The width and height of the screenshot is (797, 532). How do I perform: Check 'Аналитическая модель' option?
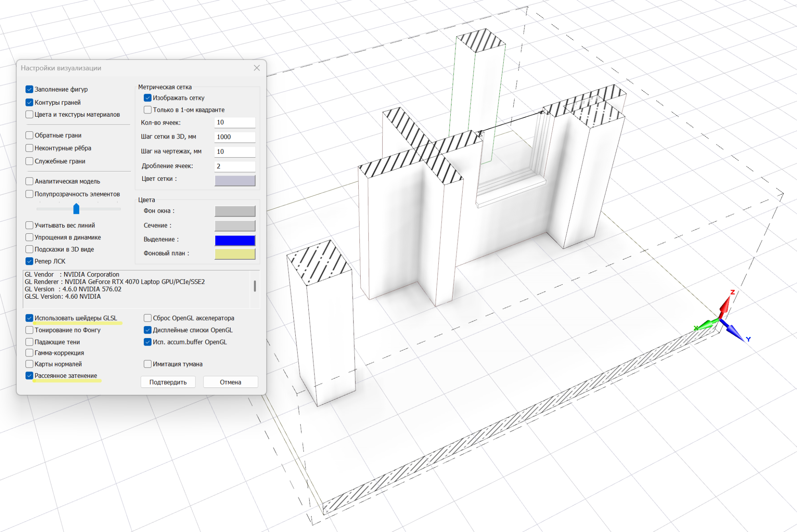coord(29,182)
